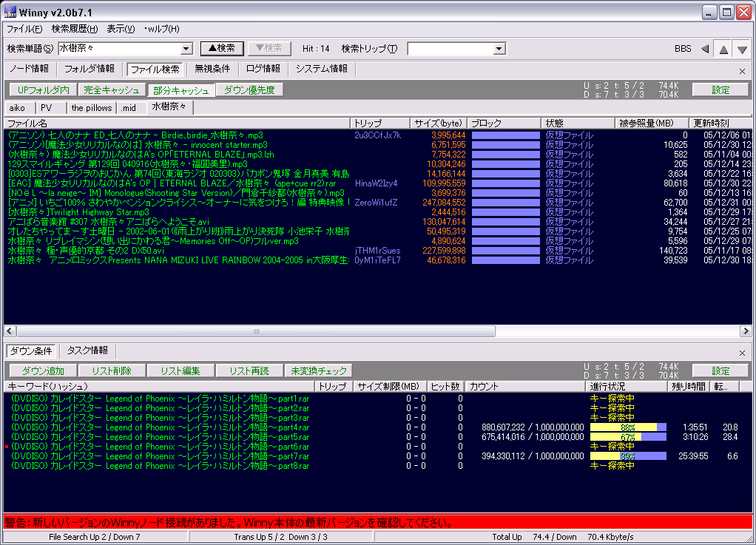Viewport: 756px width, 545px height.
Task: Switch to the ノード情報 tab
Action: coord(29,69)
